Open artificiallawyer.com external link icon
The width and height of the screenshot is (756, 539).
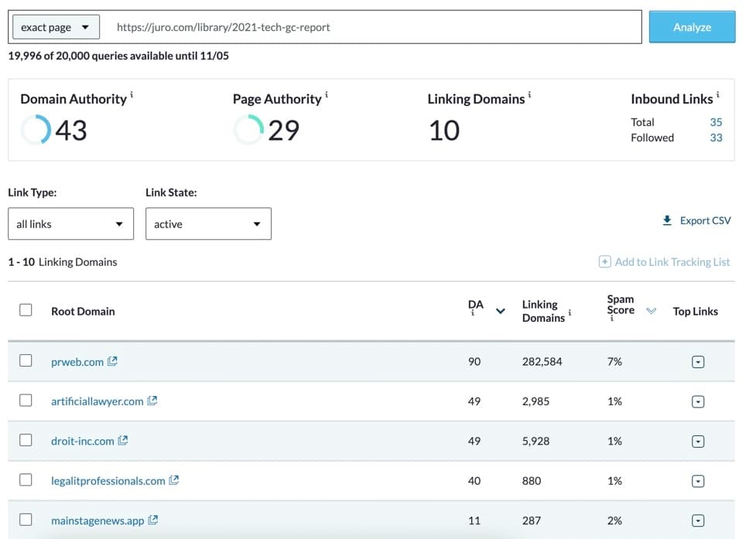pyautogui.click(x=152, y=401)
